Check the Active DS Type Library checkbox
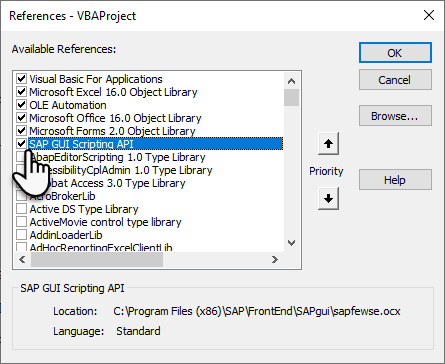The image size is (445, 364). 21,209
